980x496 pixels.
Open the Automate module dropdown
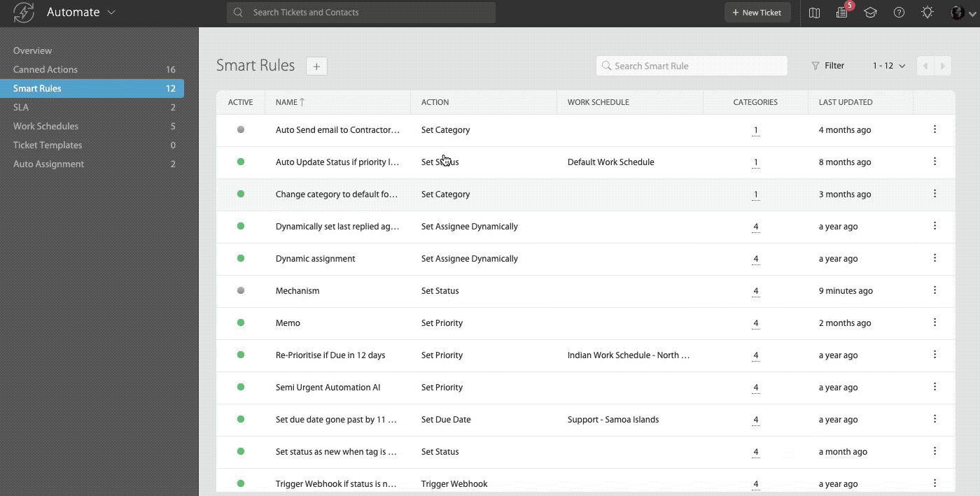[81, 13]
